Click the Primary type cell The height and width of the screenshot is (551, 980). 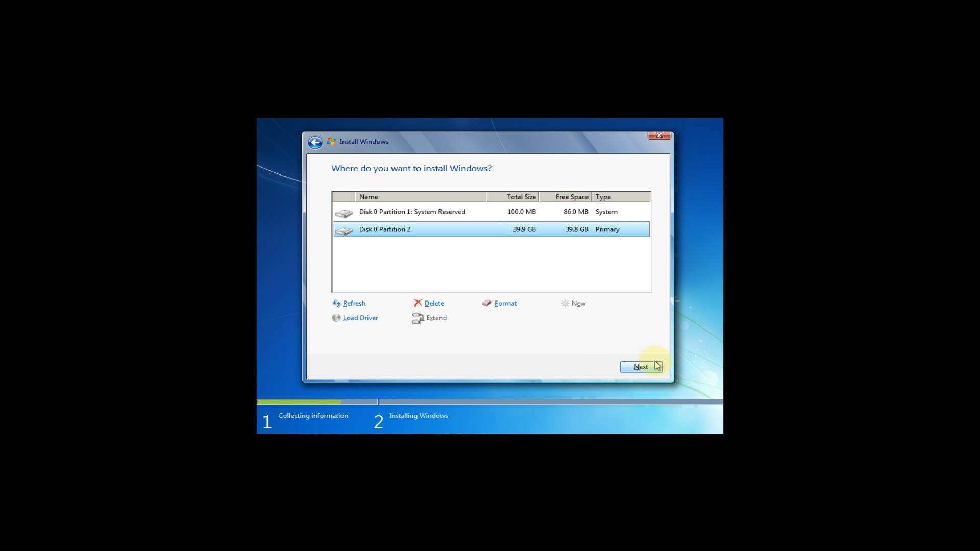tap(607, 229)
